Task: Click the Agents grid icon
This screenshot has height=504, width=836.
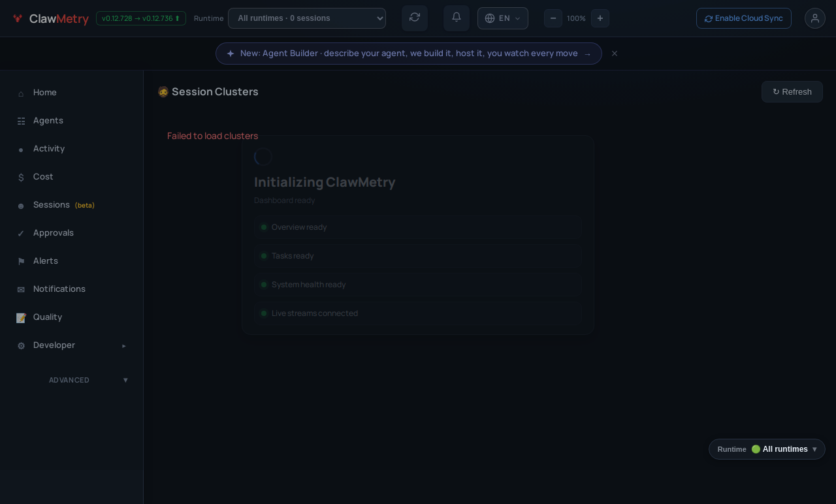Action: [21, 121]
